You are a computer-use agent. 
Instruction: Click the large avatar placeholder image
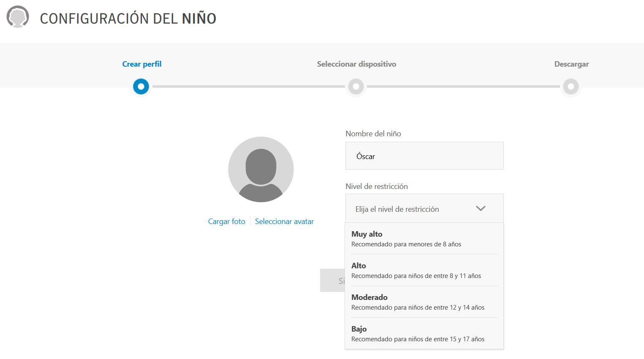tap(261, 169)
